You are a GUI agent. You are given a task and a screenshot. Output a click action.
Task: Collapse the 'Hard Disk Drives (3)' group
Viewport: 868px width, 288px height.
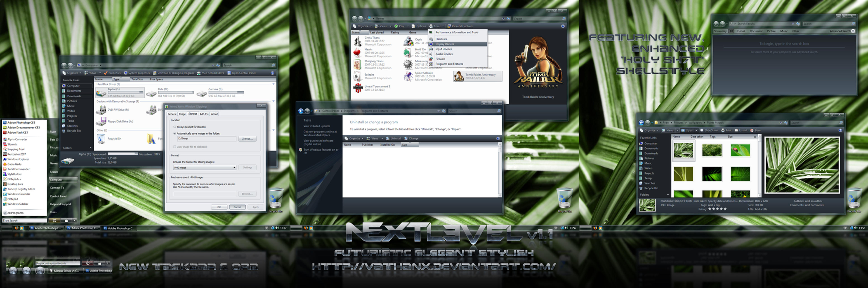(273, 84)
